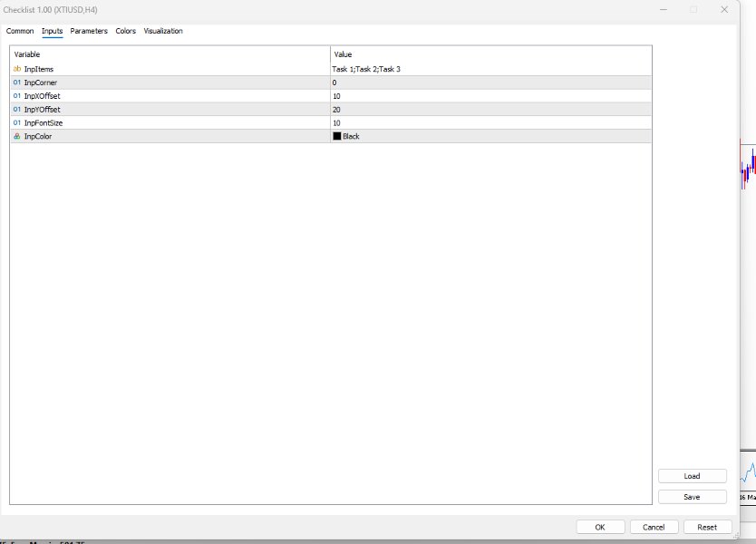Viewport: 756px width, 544px height.
Task: Click the black color swatch for InpColor
Action: tap(337, 137)
